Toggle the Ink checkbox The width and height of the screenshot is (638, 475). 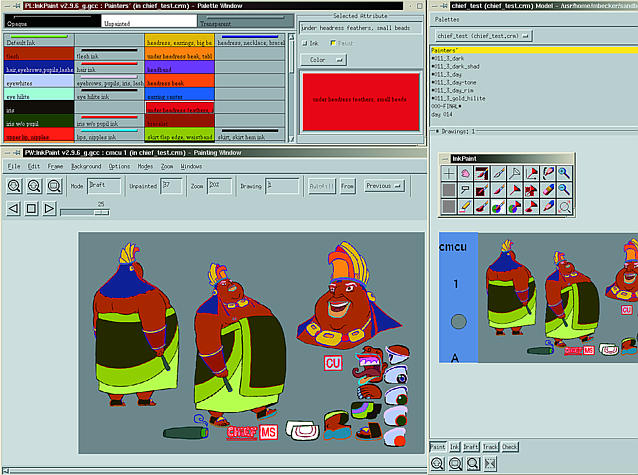pyautogui.click(x=306, y=44)
